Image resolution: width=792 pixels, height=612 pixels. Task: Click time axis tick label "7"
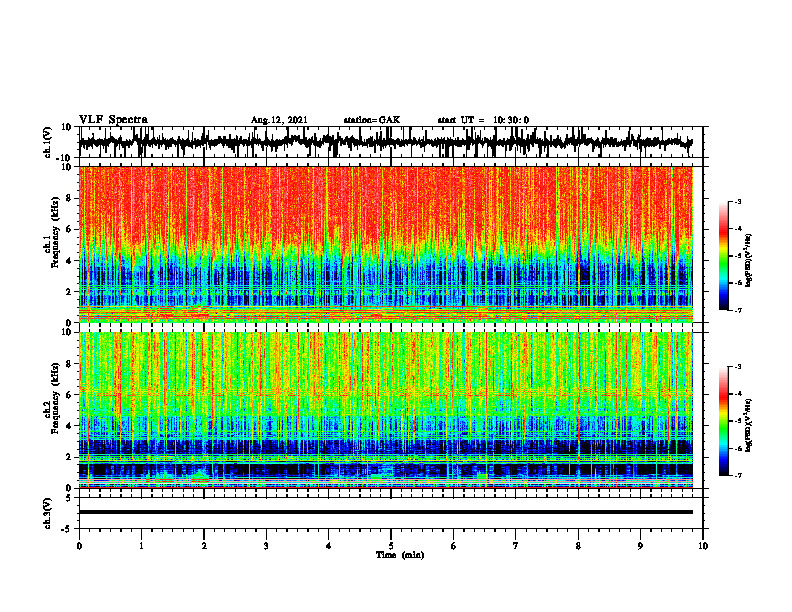tap(516, 546)
